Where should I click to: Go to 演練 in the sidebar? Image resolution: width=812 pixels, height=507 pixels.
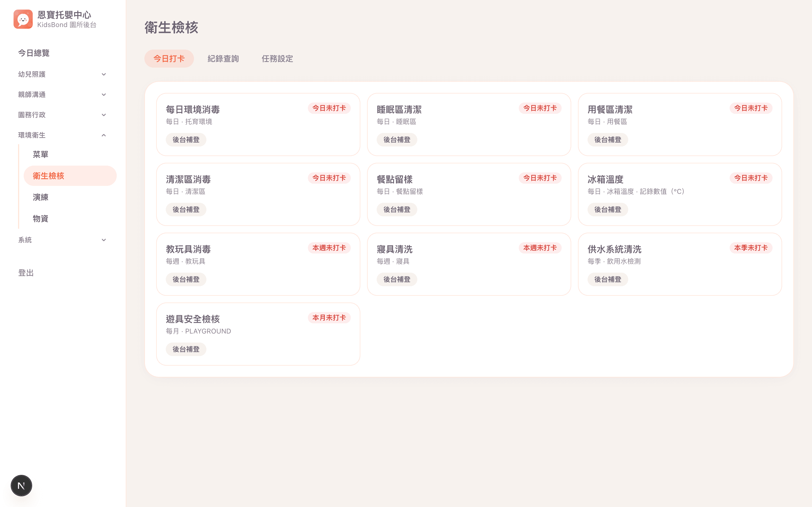tap(40, 197)
